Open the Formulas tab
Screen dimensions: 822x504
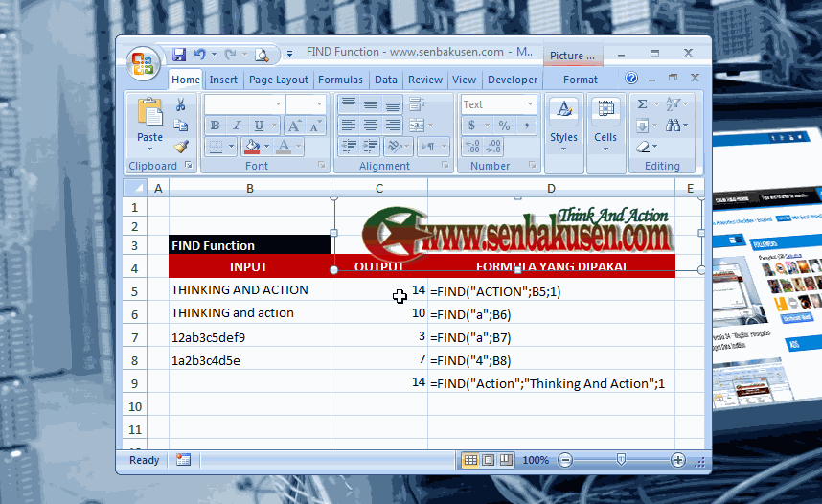point(340,80)
